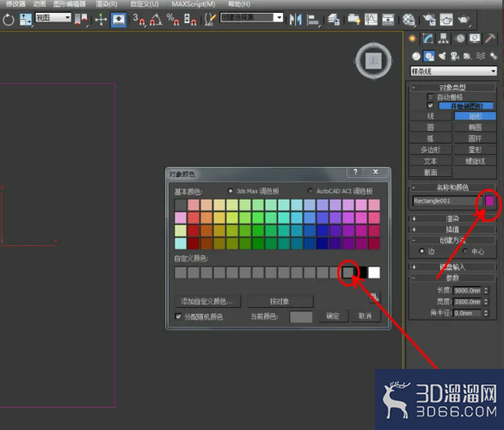Toggle the Spinner Snap icon
The height and width of the screenshot is (430, 504).
[190, 20]
